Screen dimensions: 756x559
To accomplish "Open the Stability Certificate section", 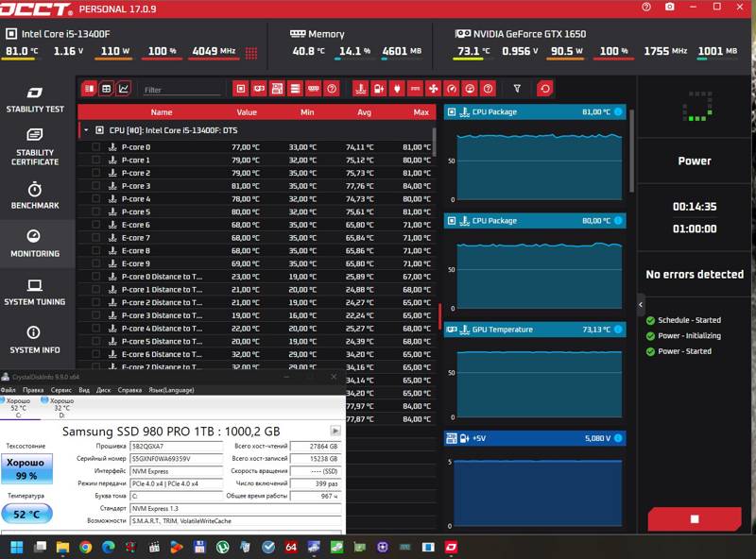I will (35, 147).
